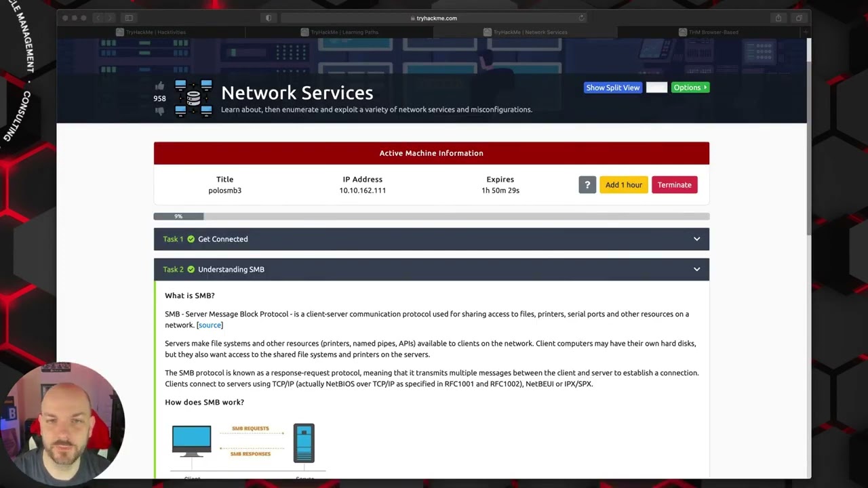
Task: Click the What is SMB? heading
Action: (x=190, y=296)
